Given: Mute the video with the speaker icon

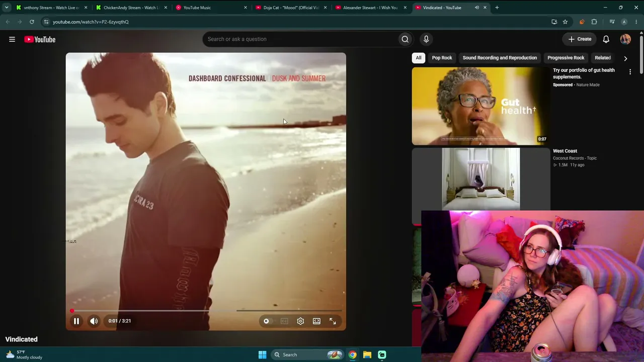Looking at the screenshot, I should [94, 321].
